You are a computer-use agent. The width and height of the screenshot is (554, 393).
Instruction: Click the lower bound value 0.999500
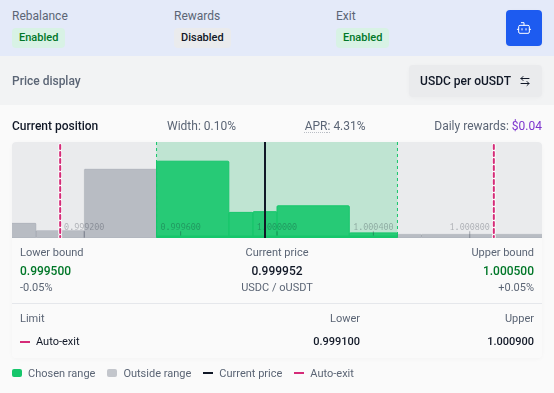coord(46,271)
